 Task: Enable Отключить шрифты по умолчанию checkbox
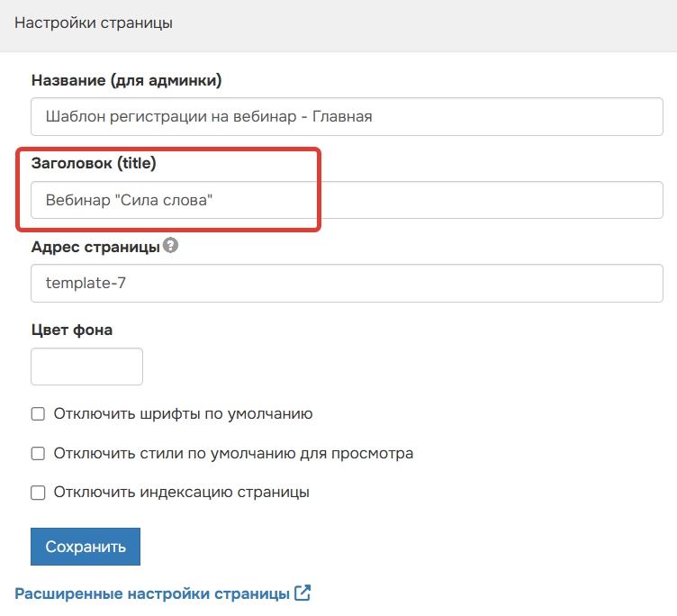click(38, 414)
